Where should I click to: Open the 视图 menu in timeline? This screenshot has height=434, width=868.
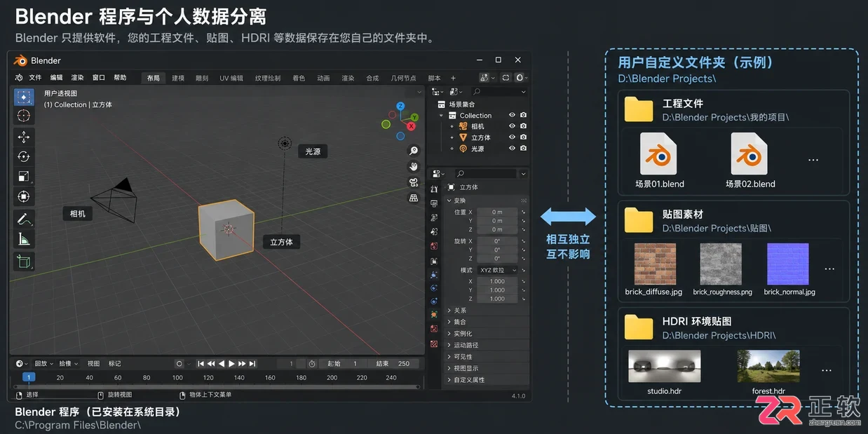[x=93, y=363]
